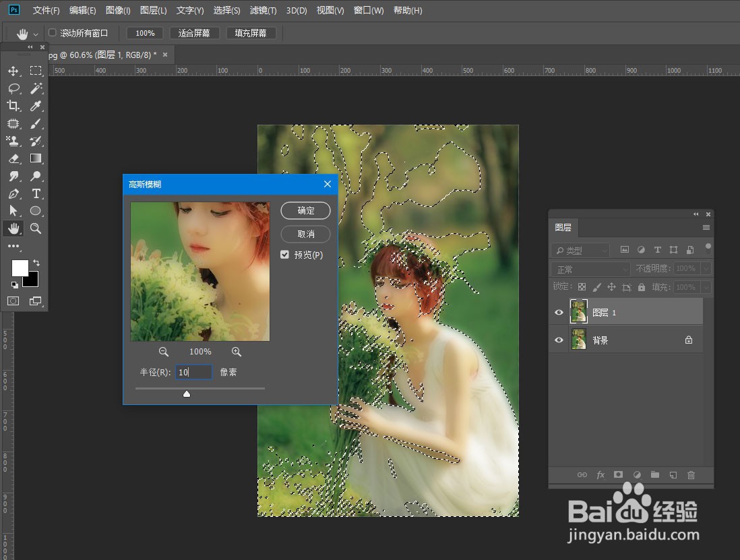Viewport: 740px width, 560px height.
Task: Reset default foreground and background colors
Action: pyautogui.click(x=15, y=284)
